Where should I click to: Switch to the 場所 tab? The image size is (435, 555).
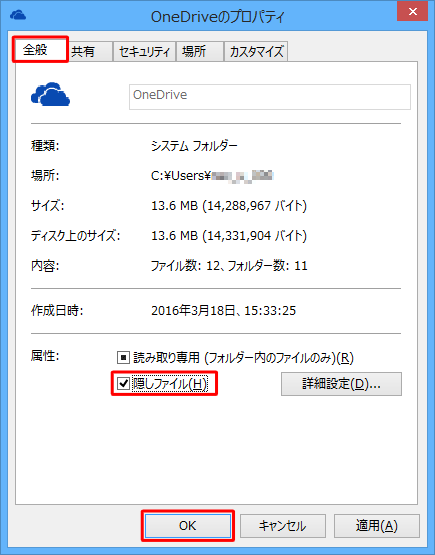click(200, 52)
